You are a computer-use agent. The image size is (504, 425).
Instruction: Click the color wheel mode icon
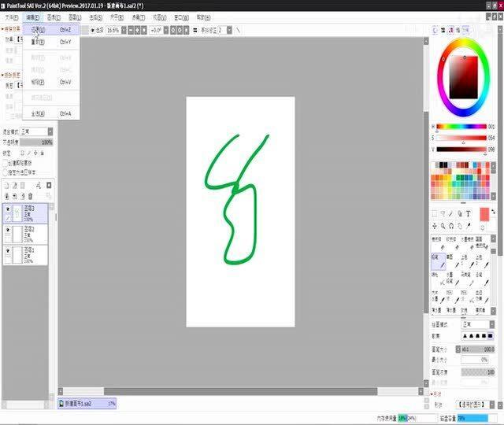[435, 30]
